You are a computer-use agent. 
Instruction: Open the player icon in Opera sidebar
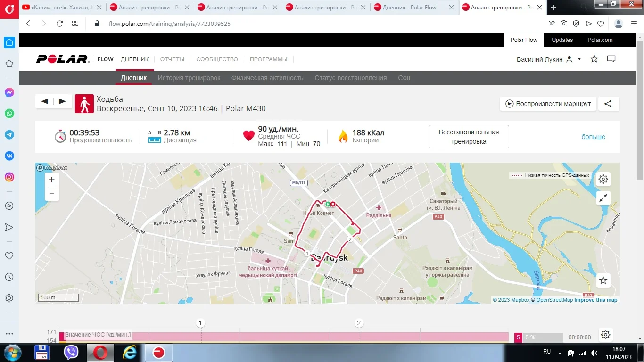[9, 206]
